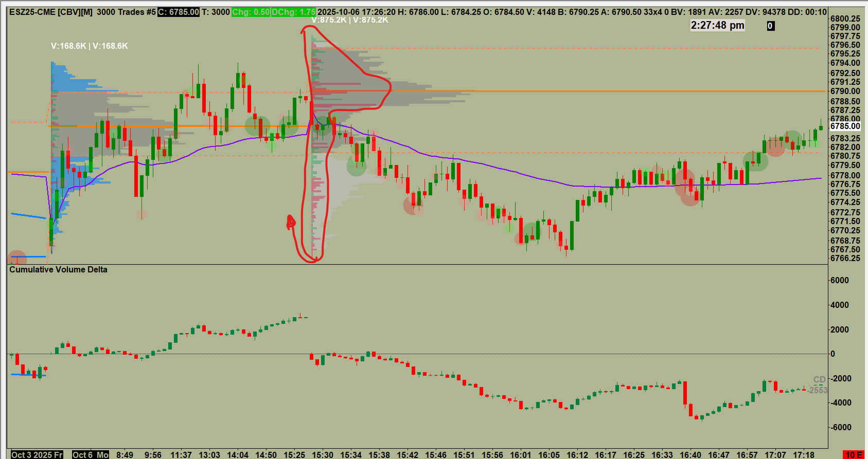Click the V:168.6K volume profile label

pyautogui.click(x=90, y=46)
